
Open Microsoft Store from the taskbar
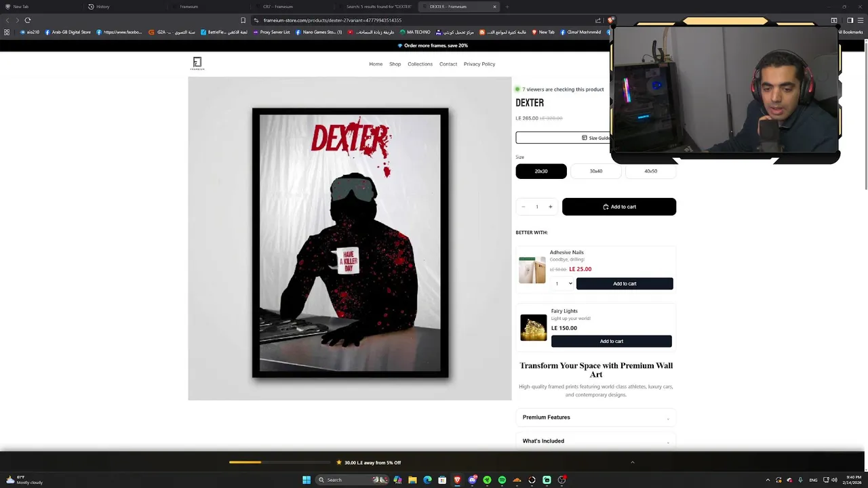click(442, 480)
